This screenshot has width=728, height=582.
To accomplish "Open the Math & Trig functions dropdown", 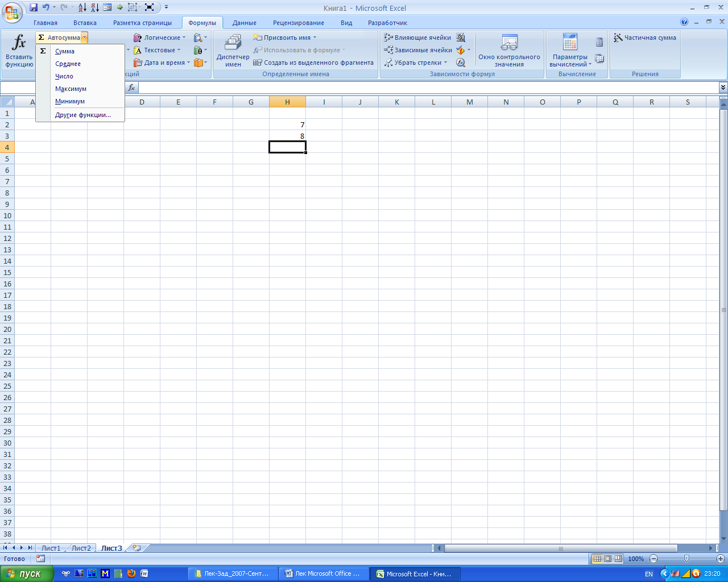I will coord(200,50).
